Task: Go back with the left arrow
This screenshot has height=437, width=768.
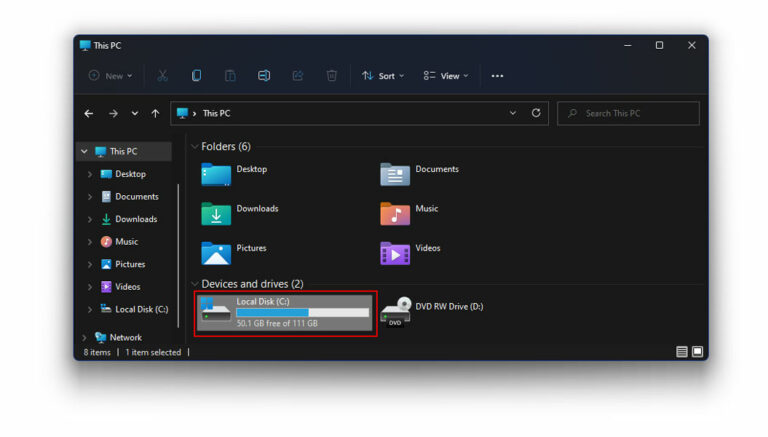Action: click(x=89, y=114)
